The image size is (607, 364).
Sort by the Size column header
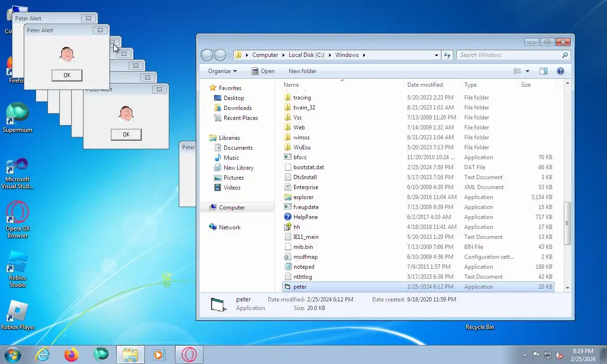[x=536, y=85]
